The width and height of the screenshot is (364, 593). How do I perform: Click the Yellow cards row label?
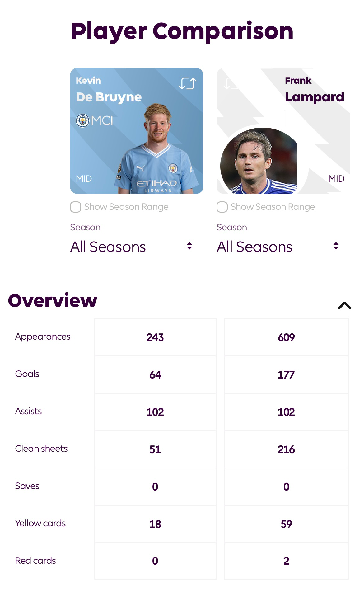(x=40, y=523)
